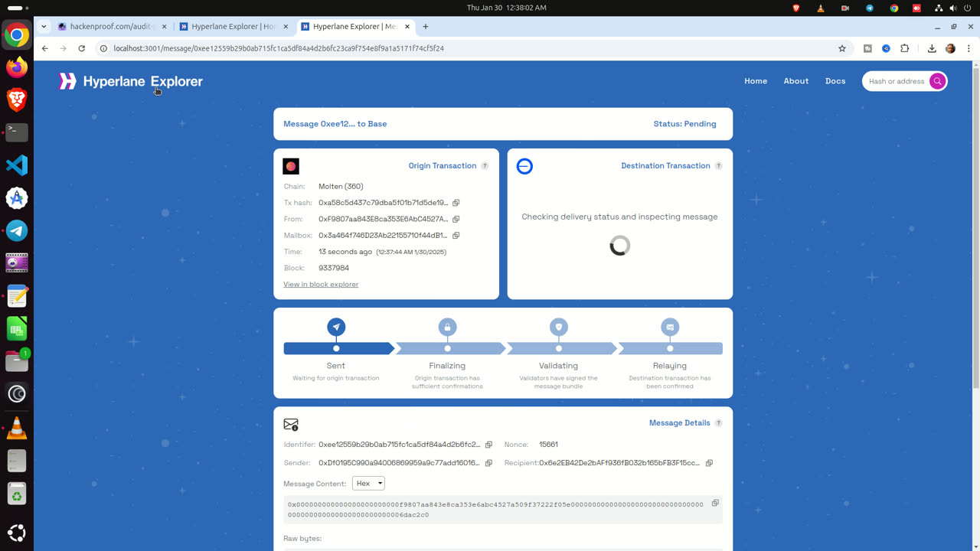This screenshot has width=980, height=551.
Task: Copy the From address
Action: (456, 219)
